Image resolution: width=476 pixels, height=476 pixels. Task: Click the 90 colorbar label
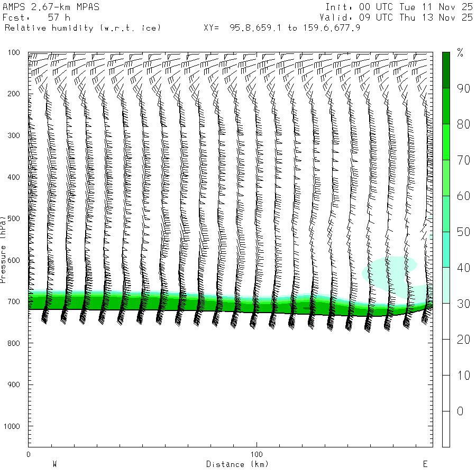tap(463, 88)
